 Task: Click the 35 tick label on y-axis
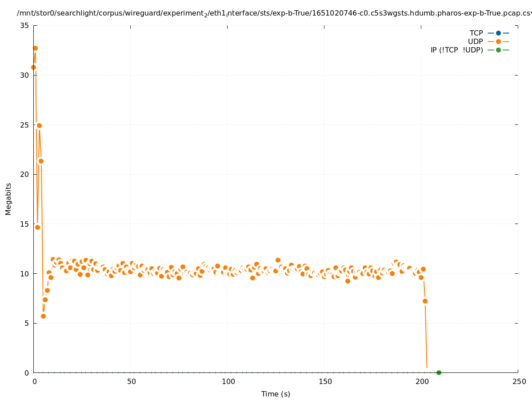[x=24, y=26]
